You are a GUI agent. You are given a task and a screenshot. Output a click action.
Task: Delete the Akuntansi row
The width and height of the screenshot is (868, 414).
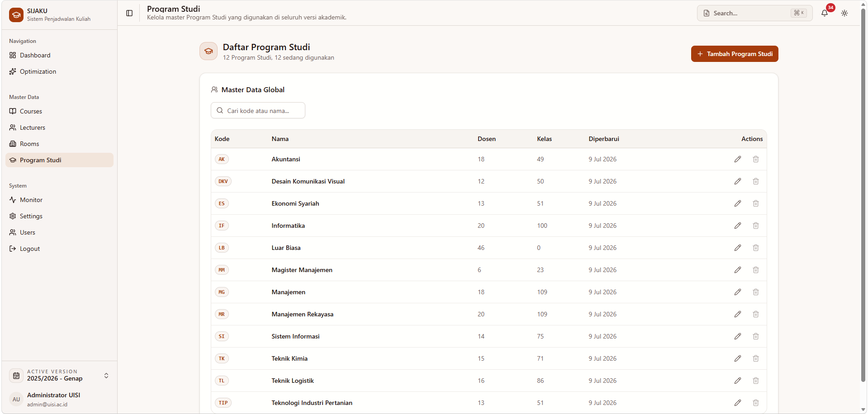756,159
